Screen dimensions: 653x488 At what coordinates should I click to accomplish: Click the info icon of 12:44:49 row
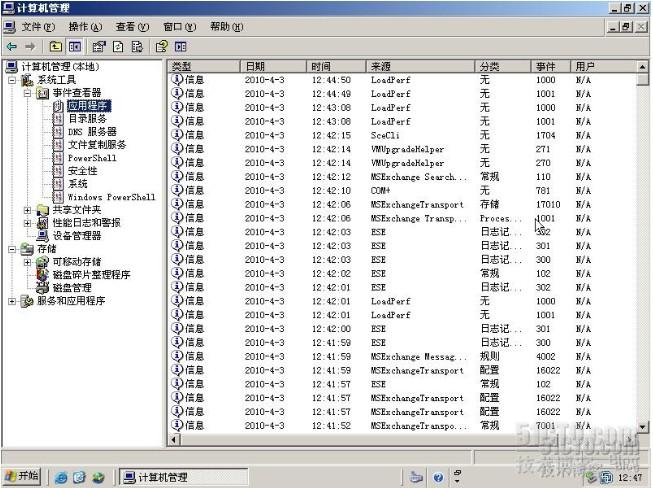tap(177, 93)
